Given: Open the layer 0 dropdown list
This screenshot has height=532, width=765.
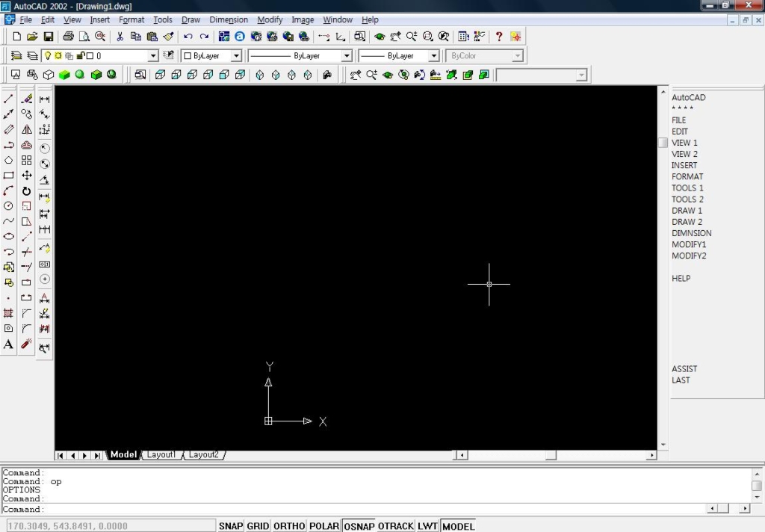Looking at the screenshot, I should pyautogui.click(x=153, y=55).
